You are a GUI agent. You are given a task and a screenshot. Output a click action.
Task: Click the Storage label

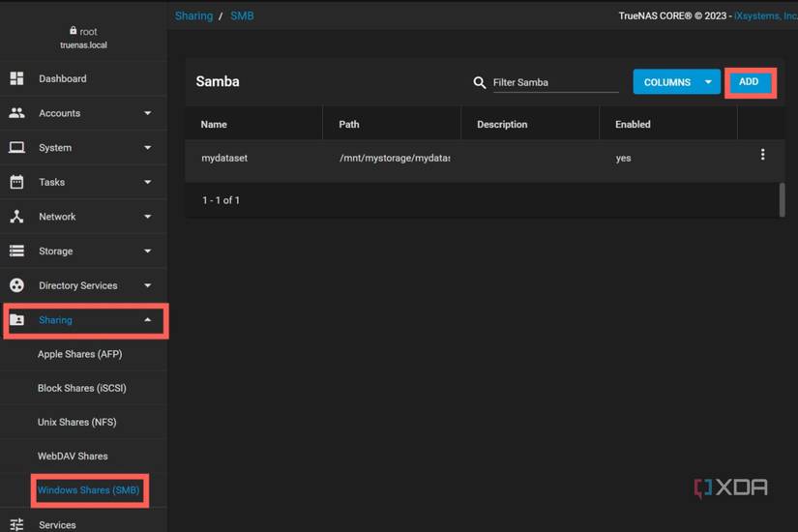[x=55, y=251]
